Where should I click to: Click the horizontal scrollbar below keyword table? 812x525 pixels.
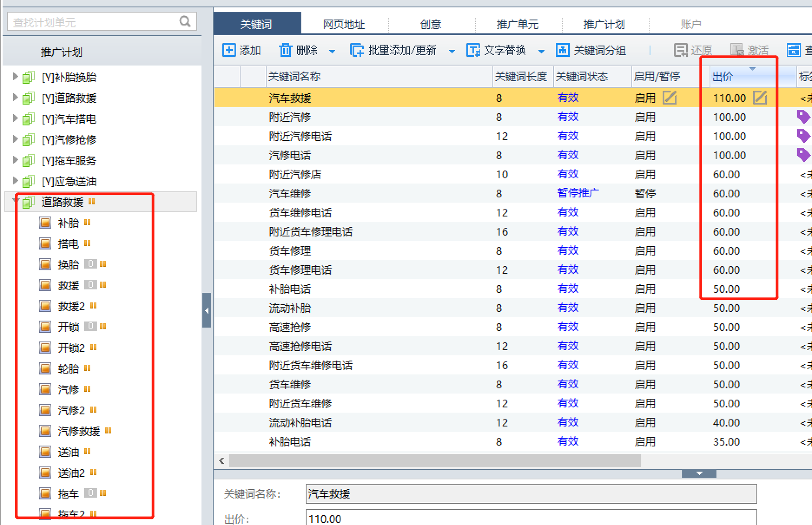(434, 460)
